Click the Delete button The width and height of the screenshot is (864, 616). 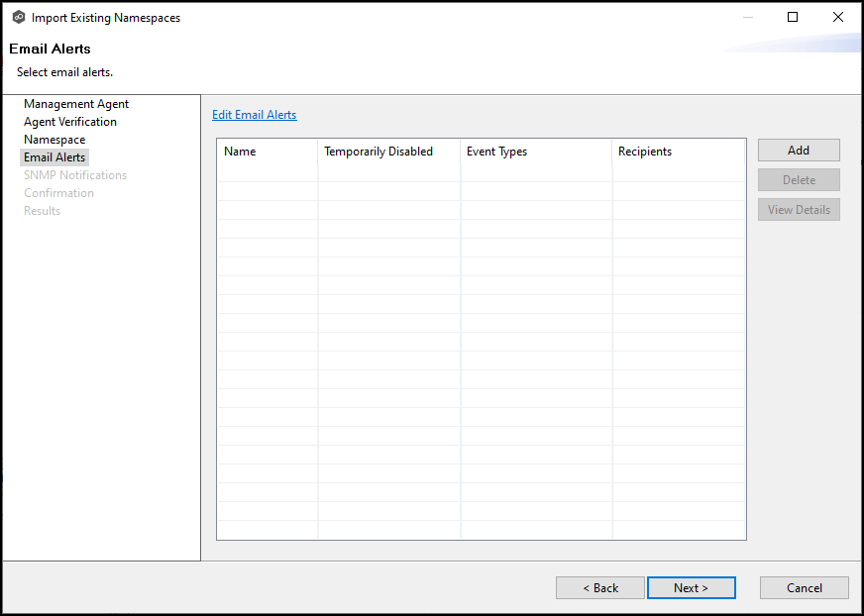click(x=799, y=180)
